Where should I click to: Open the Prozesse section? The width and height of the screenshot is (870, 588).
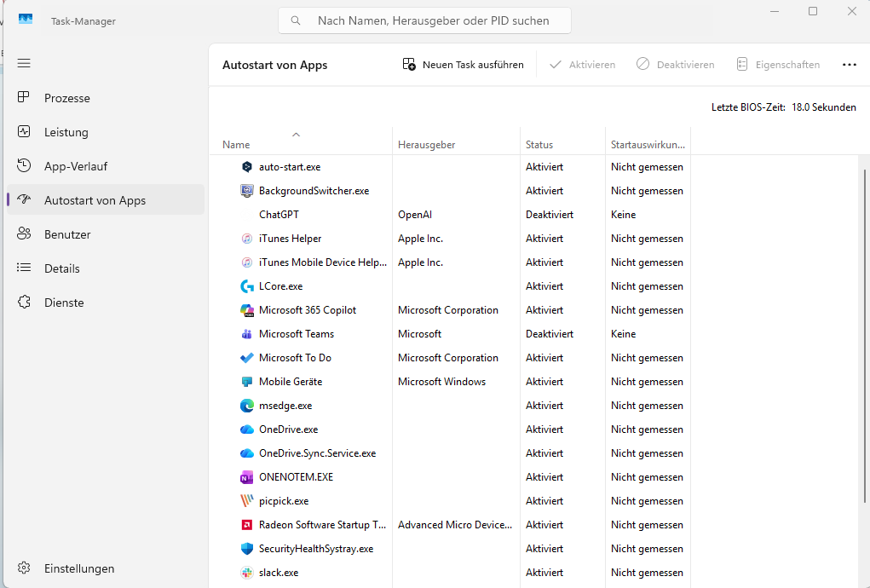[x=25, y=97]
